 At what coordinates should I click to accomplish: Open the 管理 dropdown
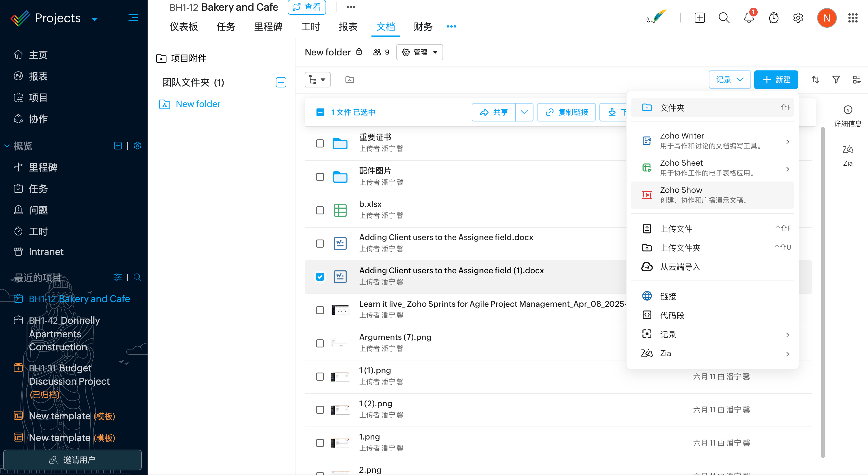pyautogui.click(x=419, y=52)
